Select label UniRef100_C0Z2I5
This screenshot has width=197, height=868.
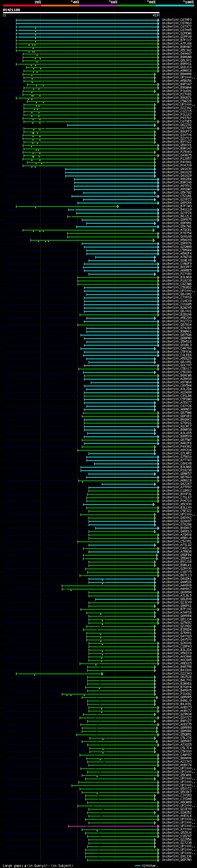[x=177, y=111]
